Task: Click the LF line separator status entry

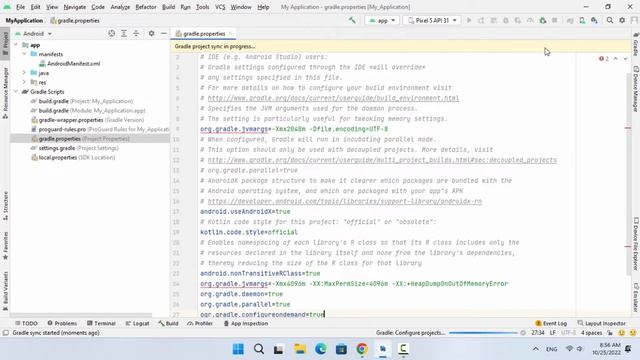Action: (x=553, y=333)
